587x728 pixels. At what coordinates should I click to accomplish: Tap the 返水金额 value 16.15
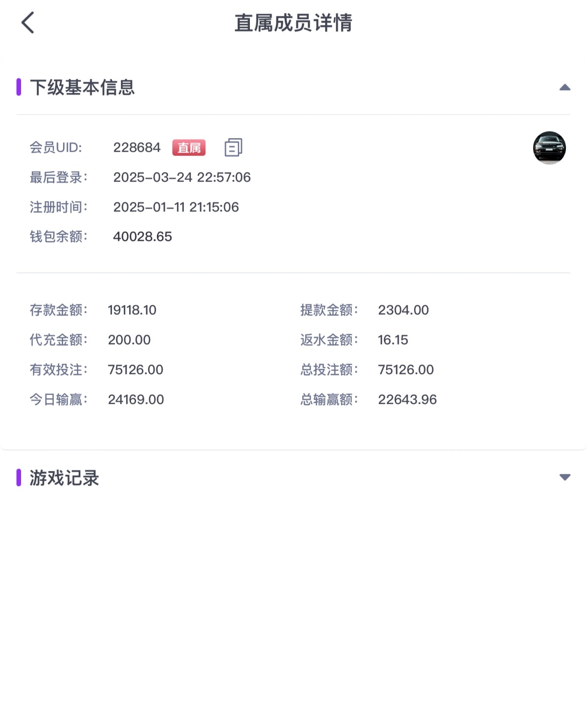coord(393,340)
